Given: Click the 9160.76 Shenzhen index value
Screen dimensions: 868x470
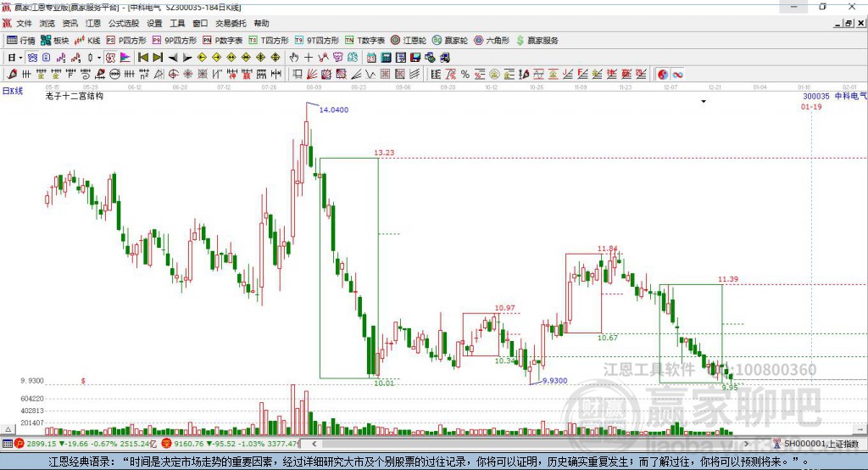Looking at the screenshot, I should point(189,444).
